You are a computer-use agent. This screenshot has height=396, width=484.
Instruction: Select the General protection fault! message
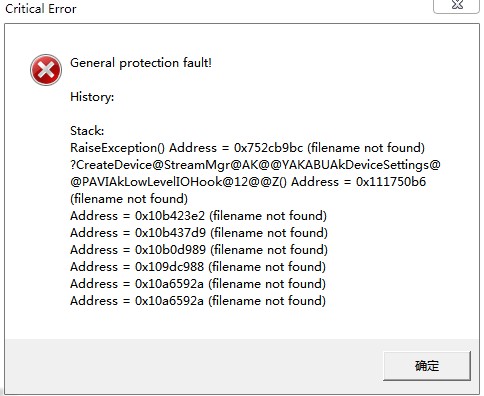click(x=141, y=63)
